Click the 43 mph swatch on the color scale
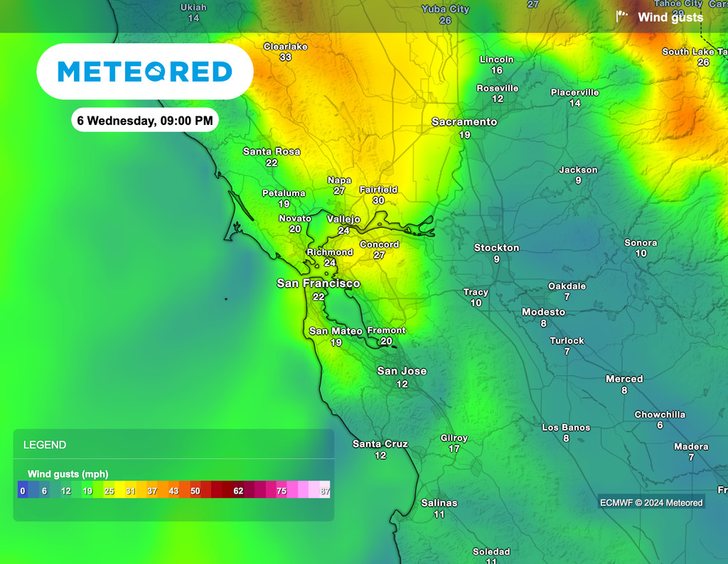The image size is (728, 564). coord(175,490)
